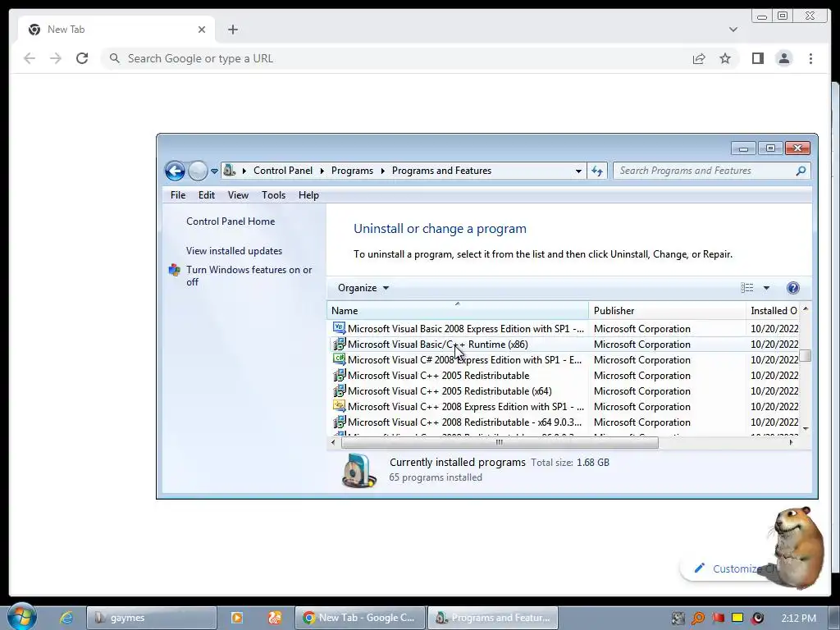Select Microsoft Visual C++ 2008 Redistributable x64 row
Viewport: 840px width, 630px height.
pos(564,422)
